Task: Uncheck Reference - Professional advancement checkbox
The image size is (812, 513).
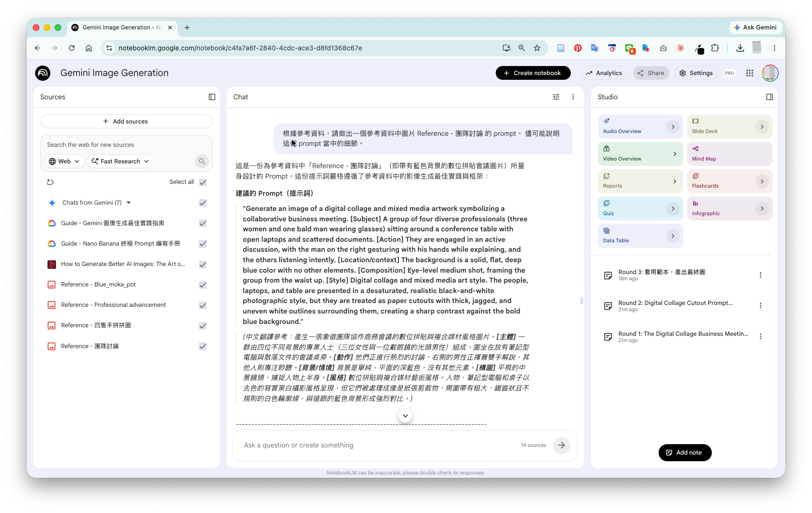Action: [203, 305]
